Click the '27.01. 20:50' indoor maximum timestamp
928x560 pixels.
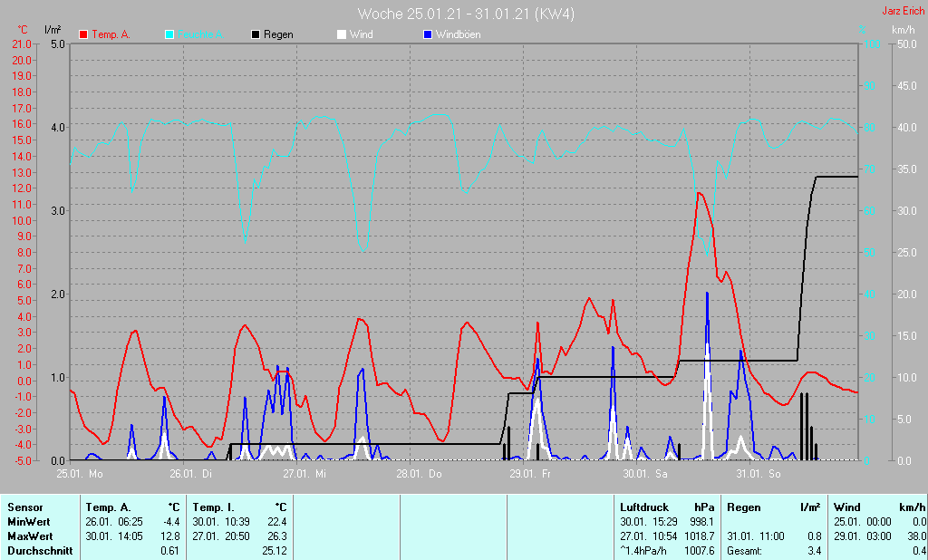(221, 536)
